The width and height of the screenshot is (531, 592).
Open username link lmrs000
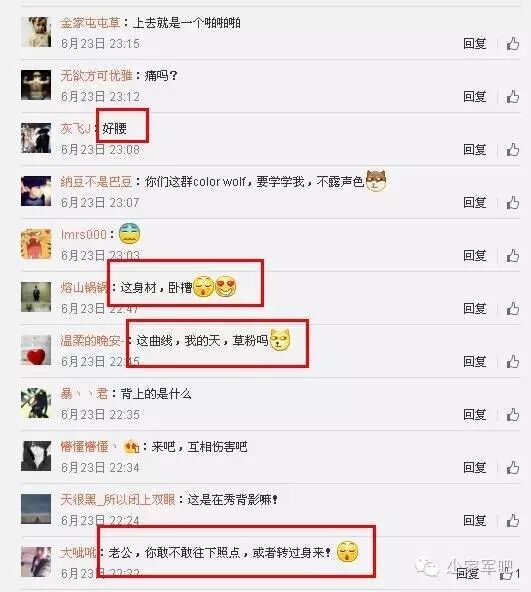coord(84,234)
